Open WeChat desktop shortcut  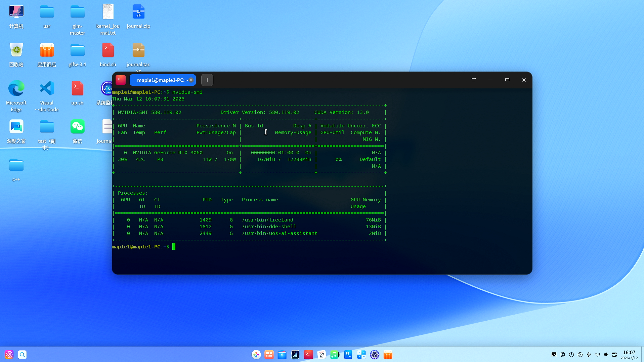[x=77, y=127]
